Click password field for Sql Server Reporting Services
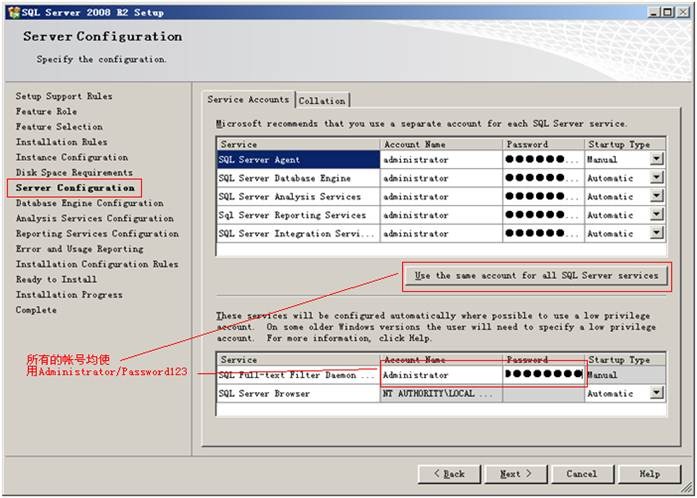Viewport: 697px width, 498px height. tap(544, 215)
